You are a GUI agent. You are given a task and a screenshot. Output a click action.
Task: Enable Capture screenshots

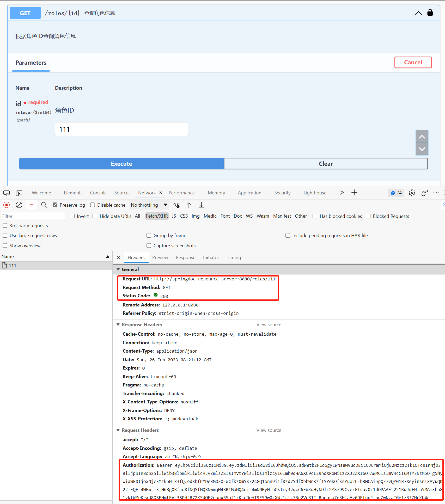[149, 245]
